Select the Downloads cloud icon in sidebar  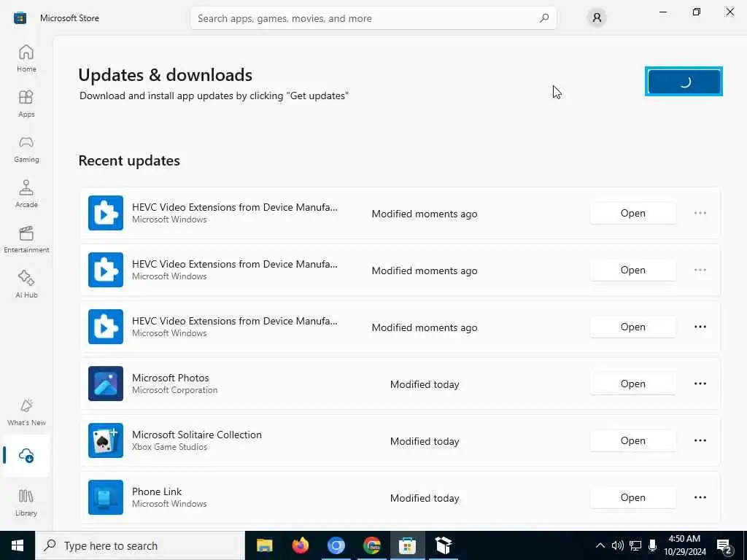[26, 456]
